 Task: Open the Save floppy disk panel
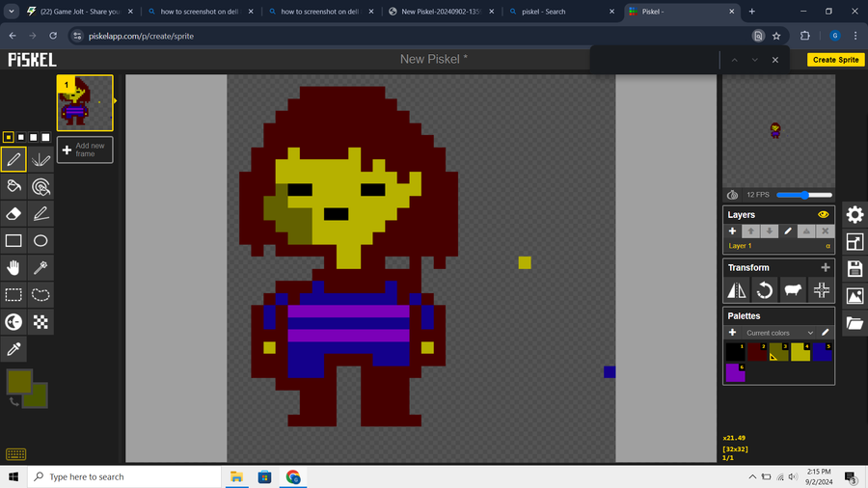click(854, 269)
